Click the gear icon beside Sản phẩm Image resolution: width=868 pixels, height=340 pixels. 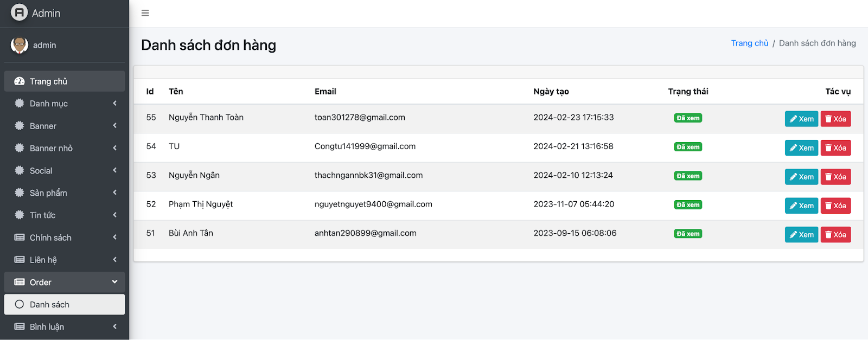(20, 193)
